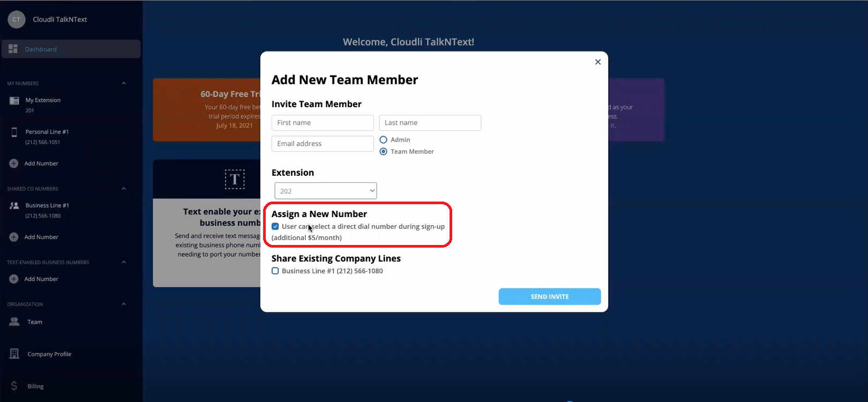Click Add Number under Text-Enabled Business Numbers

[41, 279]
